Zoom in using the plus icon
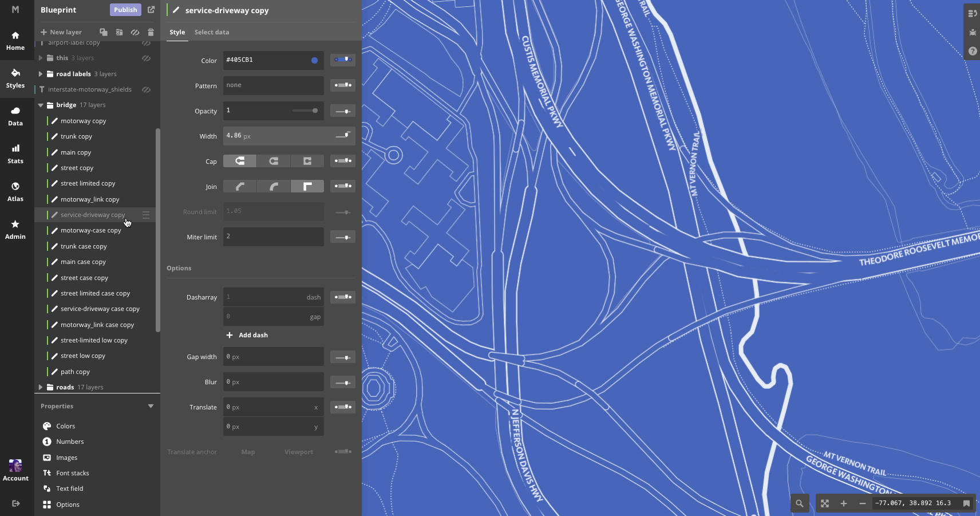The width and height of the screenshot is (980, 516). [x=843, y=503]
